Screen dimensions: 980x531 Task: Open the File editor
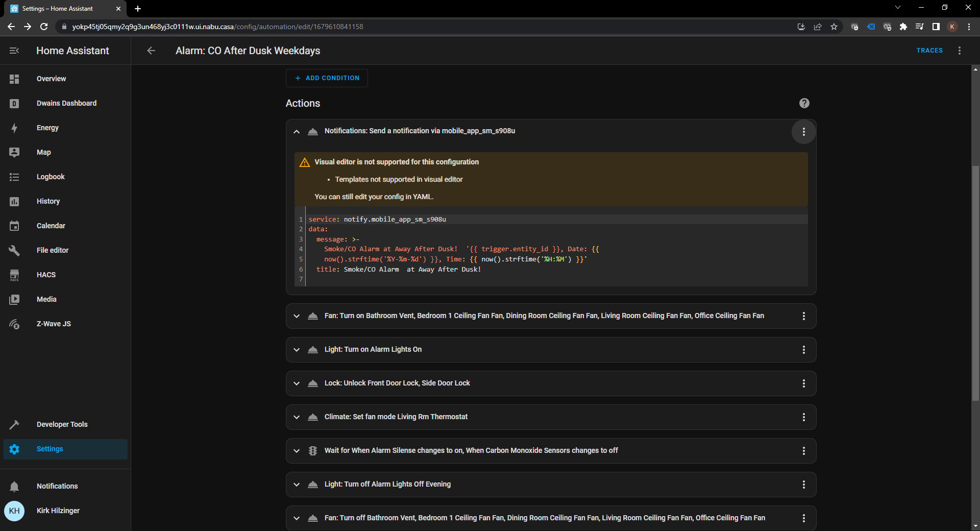(x=52, y=250)
